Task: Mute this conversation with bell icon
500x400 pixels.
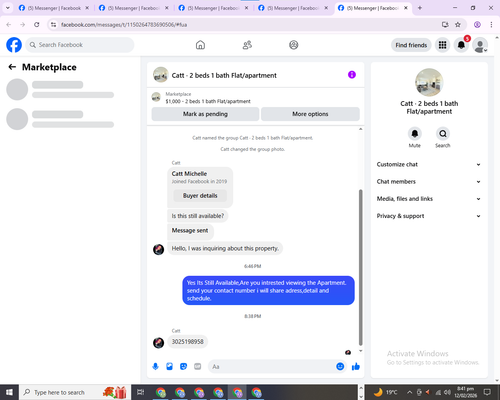Action: point(415,134)
